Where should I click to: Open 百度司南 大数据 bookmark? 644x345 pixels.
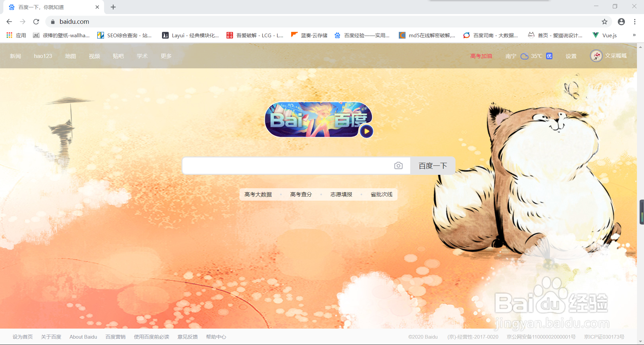pyautogui.click(x=490, y=35)
